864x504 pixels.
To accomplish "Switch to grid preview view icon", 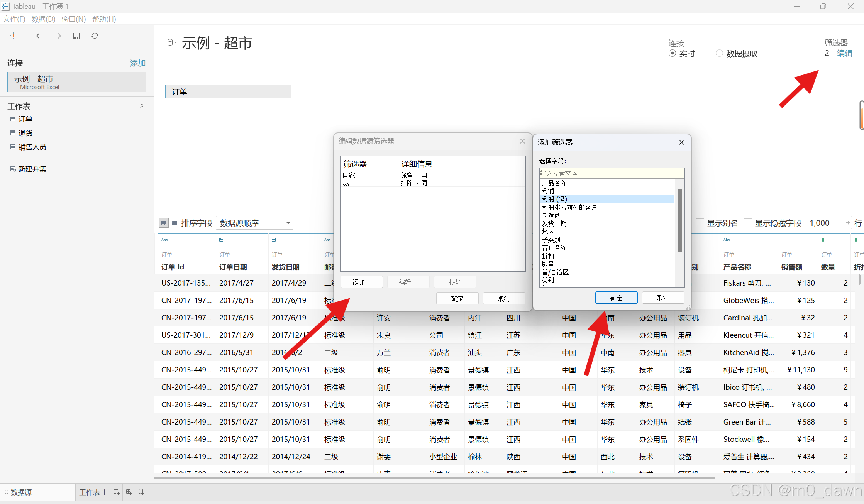I will [x=164, y=223].
